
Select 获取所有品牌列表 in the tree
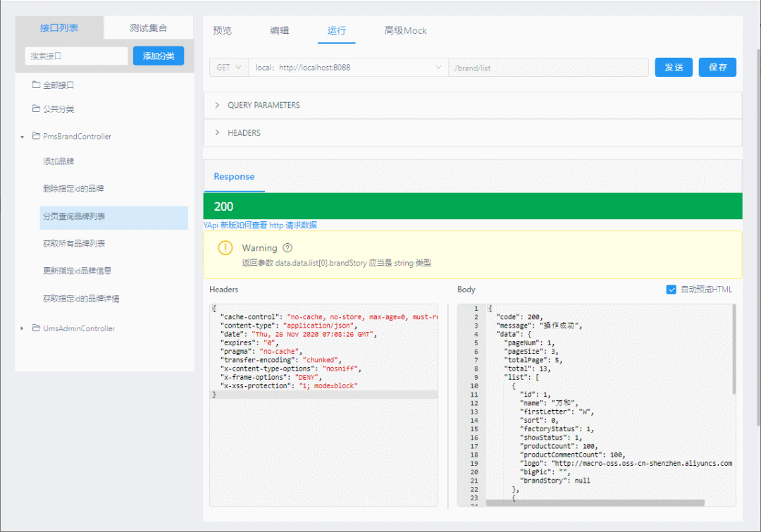pos(74,244)
